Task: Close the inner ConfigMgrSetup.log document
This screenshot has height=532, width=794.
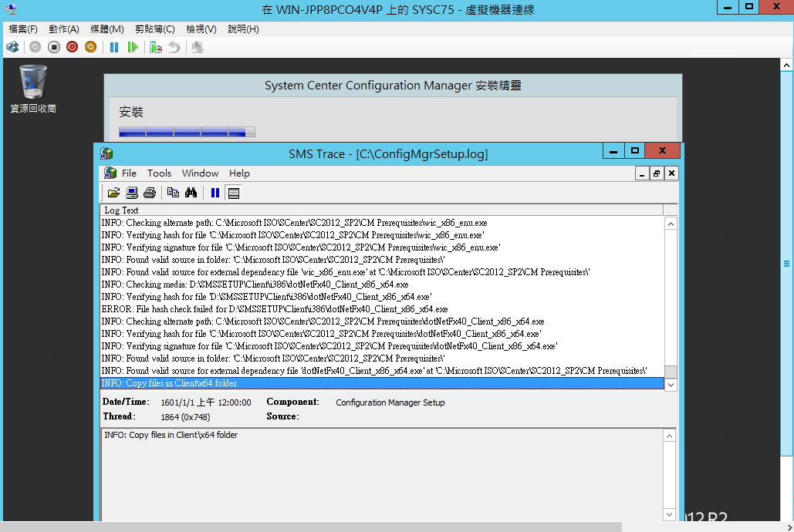Action: pos(671,173)
